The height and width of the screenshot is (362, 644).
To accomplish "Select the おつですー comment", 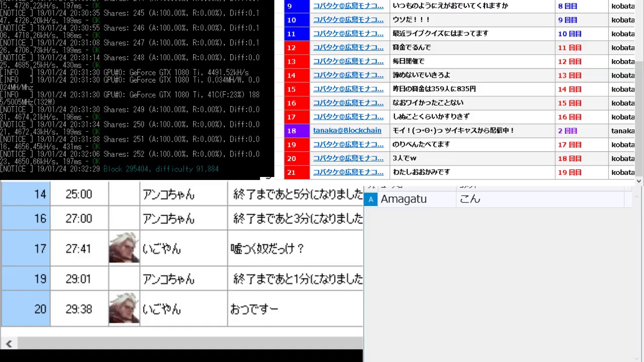I will coord(254,309).
